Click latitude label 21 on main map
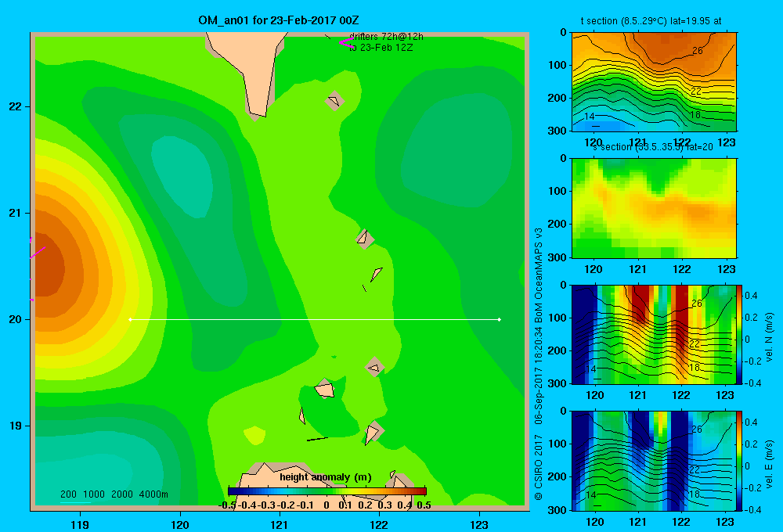Image resolution: width=783 pixels, height=532 pixels. 16,213
